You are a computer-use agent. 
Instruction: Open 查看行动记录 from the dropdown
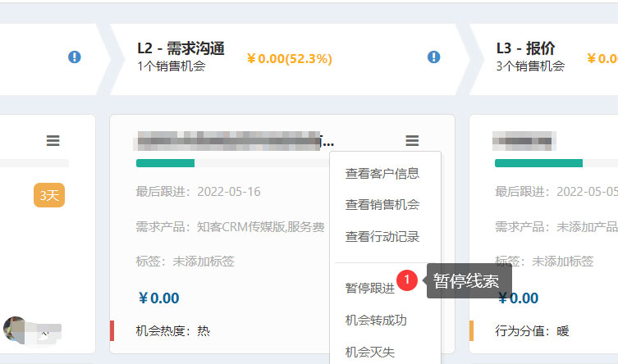coord(382,236)
